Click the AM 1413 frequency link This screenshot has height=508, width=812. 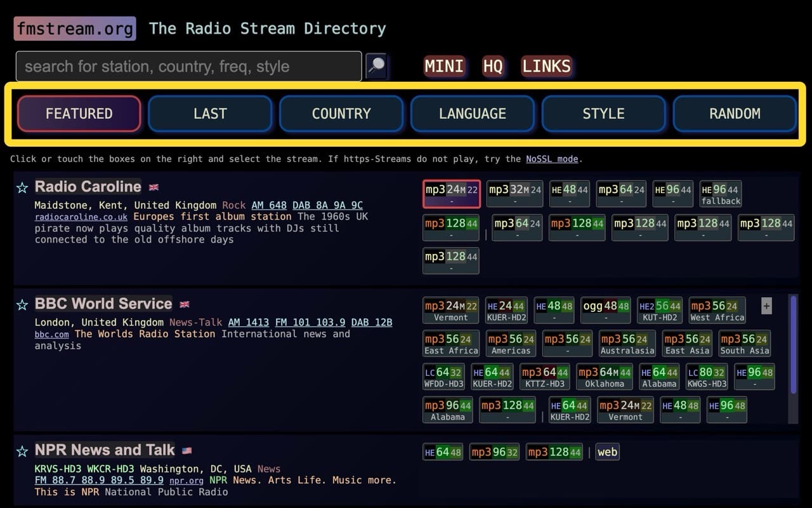coord(249,323)
